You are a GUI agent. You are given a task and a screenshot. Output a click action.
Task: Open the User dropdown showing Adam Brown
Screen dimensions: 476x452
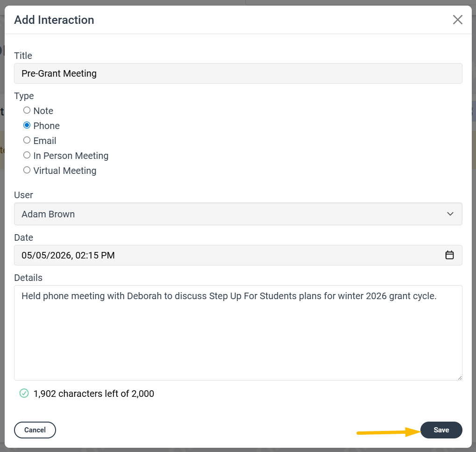click(x=238, y=214)
